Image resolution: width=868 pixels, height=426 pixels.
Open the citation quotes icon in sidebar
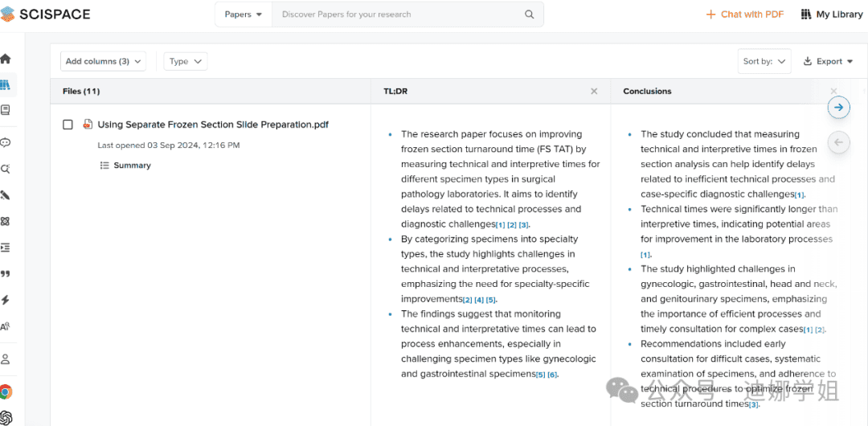coord(6,274)
